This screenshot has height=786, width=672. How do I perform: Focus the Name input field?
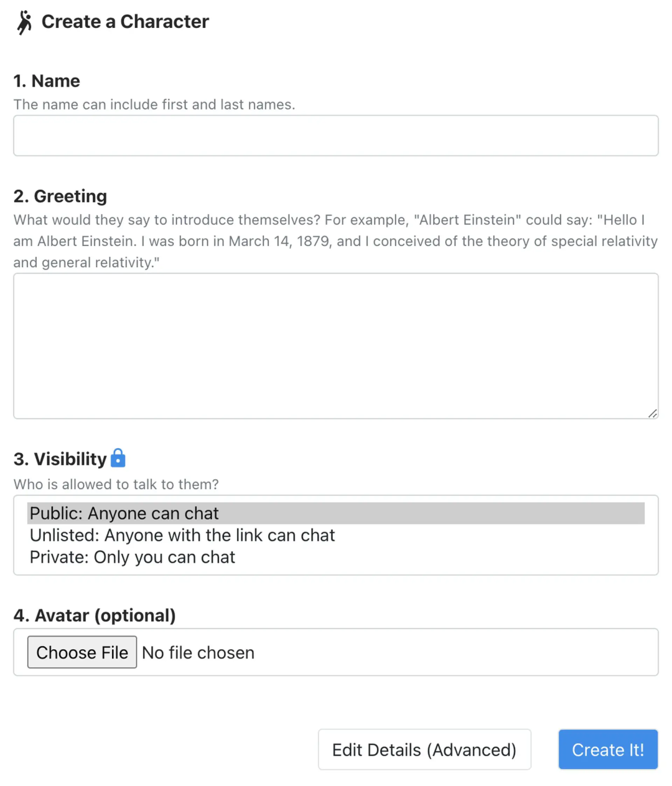click(x=336, y=136)
